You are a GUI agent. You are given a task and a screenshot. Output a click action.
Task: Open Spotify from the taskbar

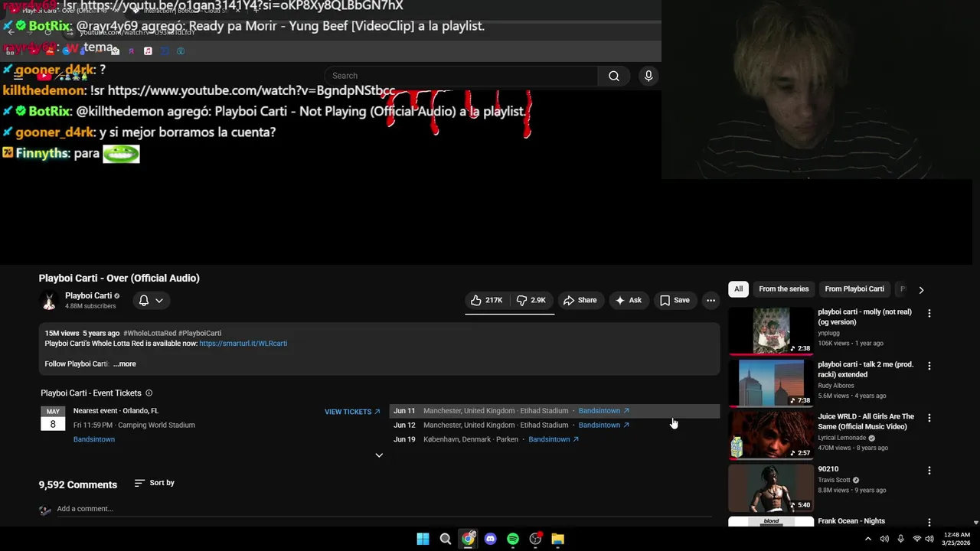coord(513,539)
